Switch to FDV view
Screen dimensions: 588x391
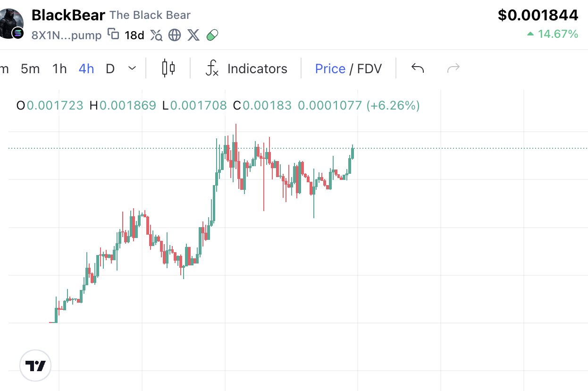tap(370, 69)
